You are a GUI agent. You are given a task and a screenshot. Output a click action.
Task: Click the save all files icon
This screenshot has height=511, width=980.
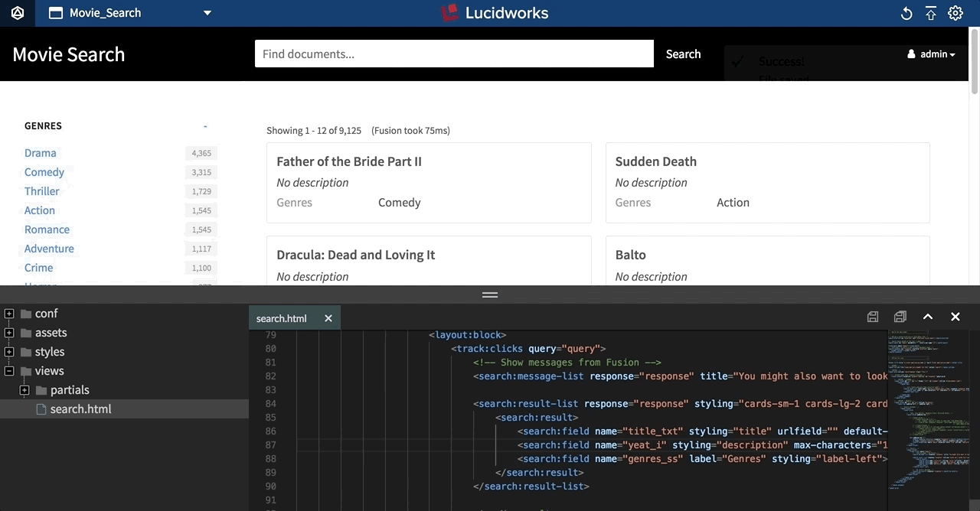[900, 317]
